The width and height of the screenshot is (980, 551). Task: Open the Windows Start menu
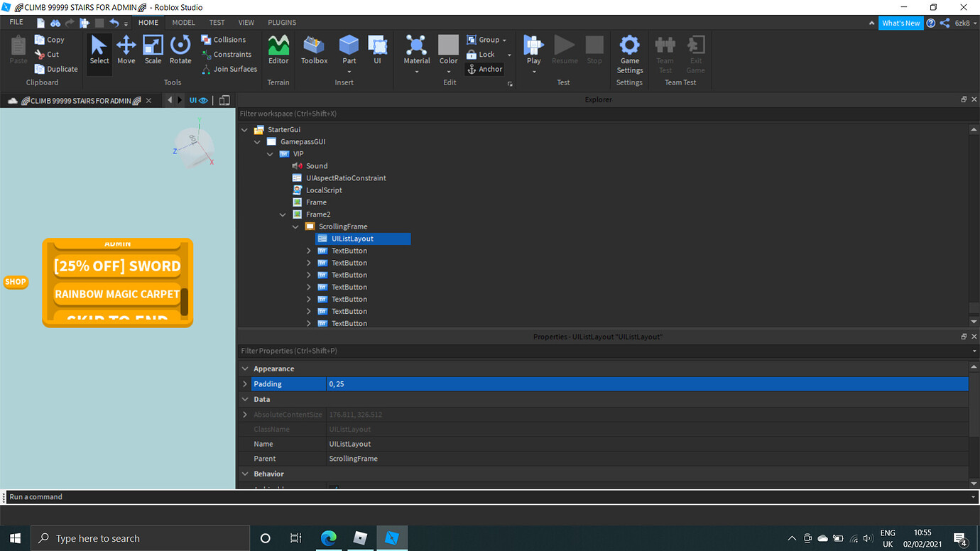tap(15, 538)
